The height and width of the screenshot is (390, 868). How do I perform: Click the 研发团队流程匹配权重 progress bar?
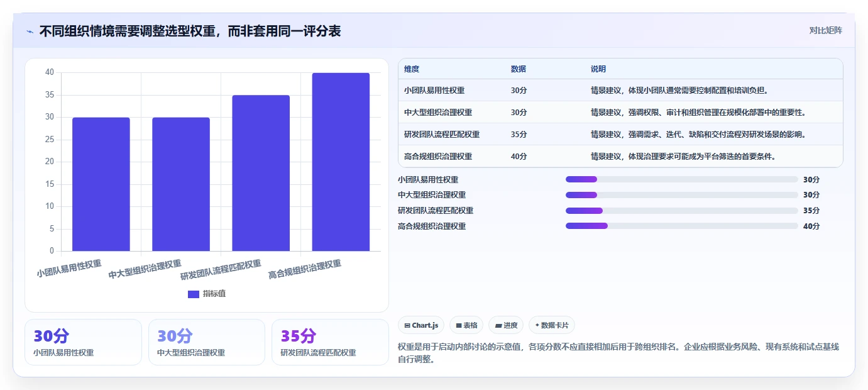point(681,211)
